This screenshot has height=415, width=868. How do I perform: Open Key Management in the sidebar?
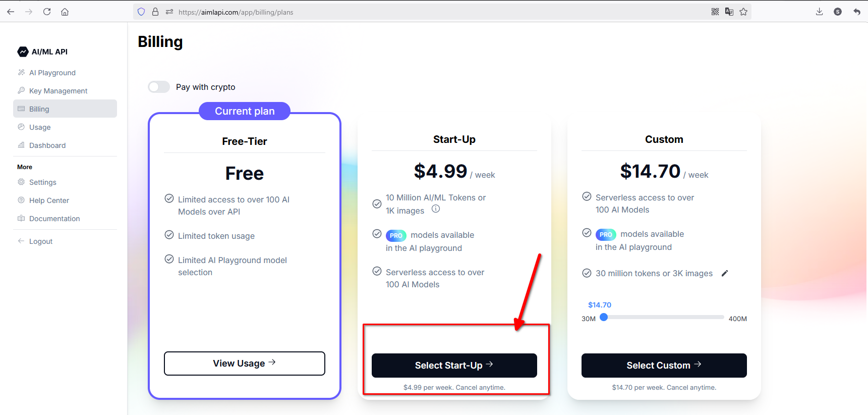click(58, 91)
